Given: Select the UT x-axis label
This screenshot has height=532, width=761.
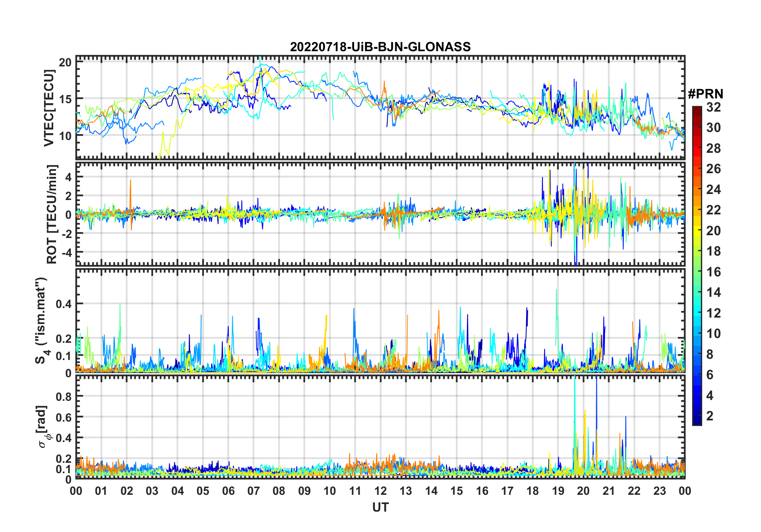Looking at the screenshot, I should coord(380,507).
